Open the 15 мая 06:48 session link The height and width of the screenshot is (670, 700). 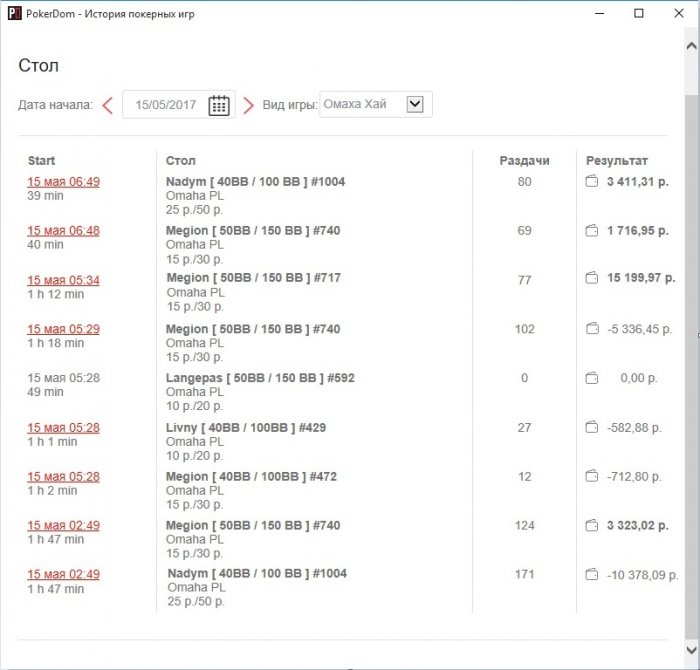63,231
